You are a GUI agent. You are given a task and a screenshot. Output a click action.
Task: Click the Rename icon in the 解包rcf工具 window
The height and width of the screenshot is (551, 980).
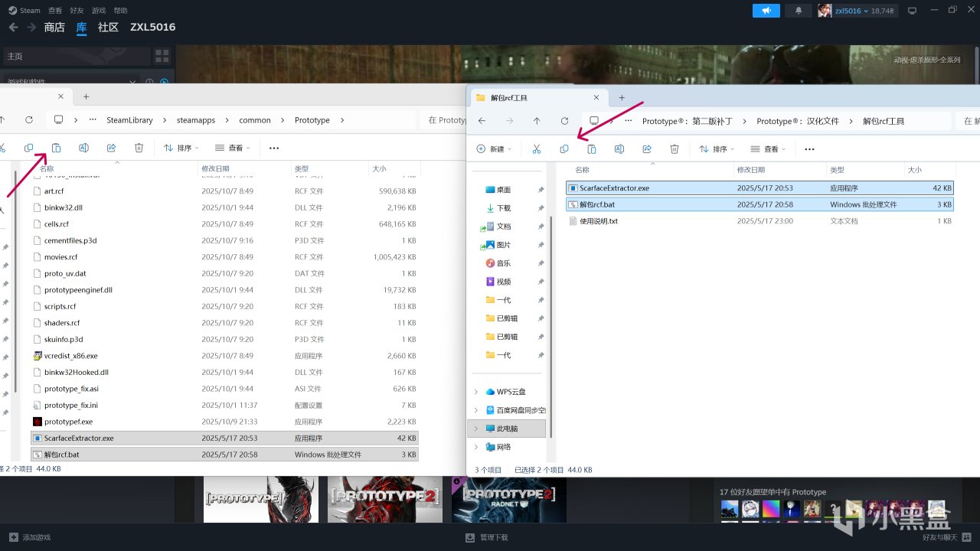point(619,148)
